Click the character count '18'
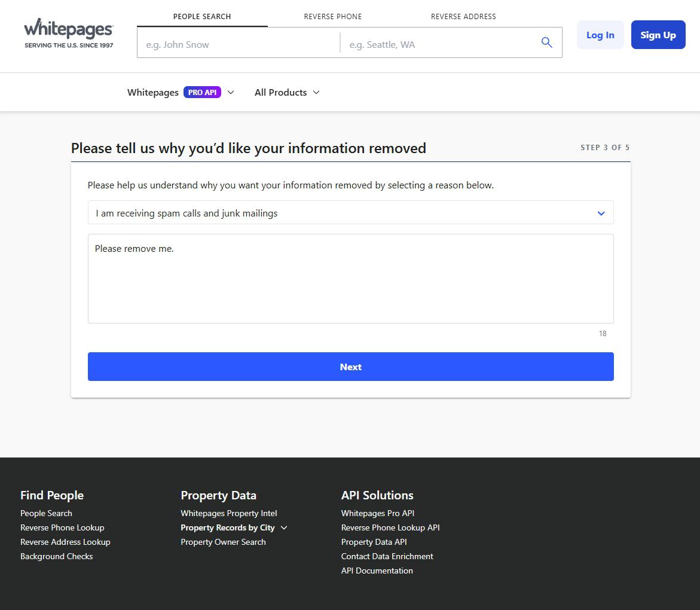The image size is (700, 610). 602,334
